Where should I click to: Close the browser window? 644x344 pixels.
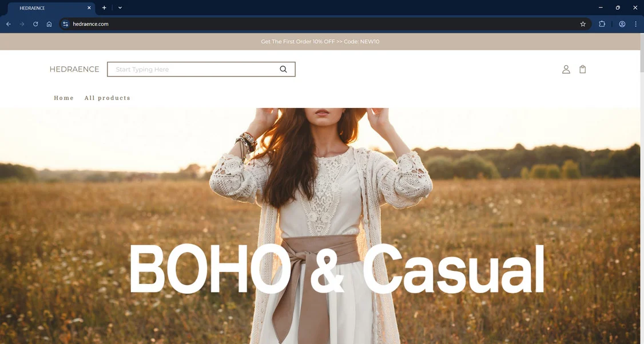635,8
